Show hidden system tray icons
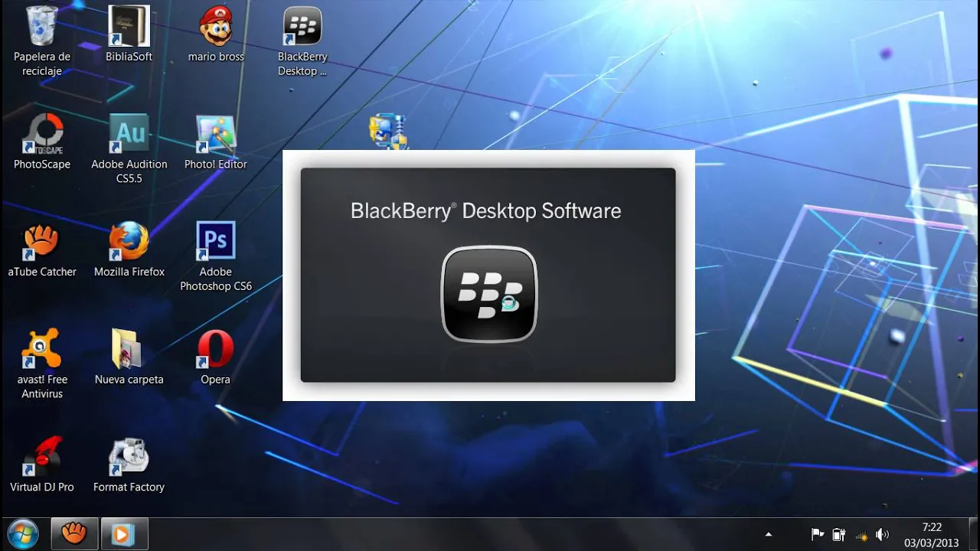Image resolution: width=980 pixels, height=551 pixels. (x=769, y=534)
